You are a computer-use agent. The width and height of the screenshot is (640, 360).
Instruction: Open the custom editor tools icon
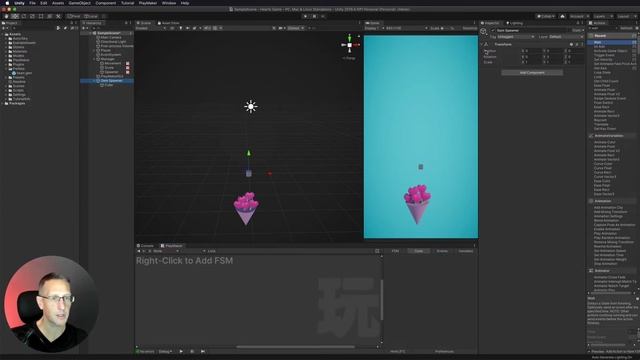(x=58, y=16)
